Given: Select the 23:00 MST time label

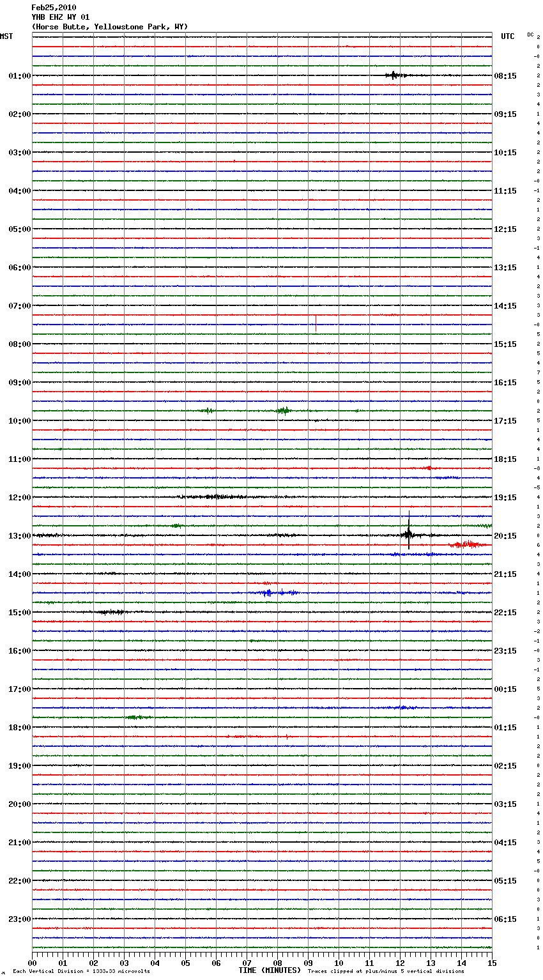Looking at the screenshot, I should (20, 919).
